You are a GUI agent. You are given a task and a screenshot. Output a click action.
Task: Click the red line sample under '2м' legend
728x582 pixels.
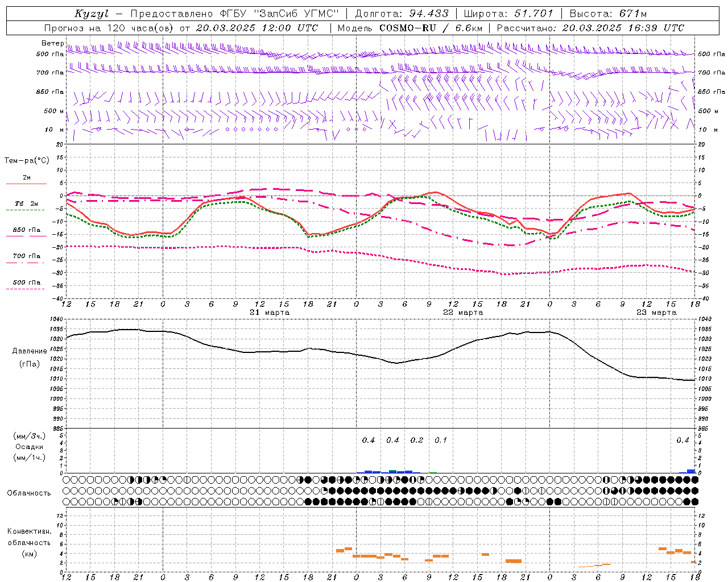click(x=26, y=184)
